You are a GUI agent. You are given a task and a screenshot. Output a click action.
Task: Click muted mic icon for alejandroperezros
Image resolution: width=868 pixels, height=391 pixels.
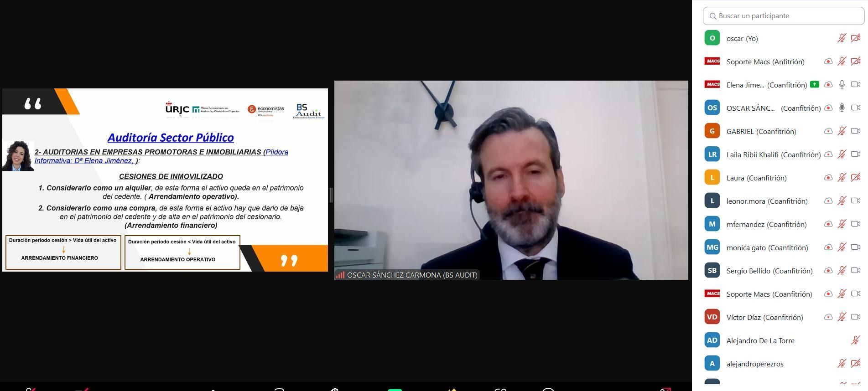[842, 364]
